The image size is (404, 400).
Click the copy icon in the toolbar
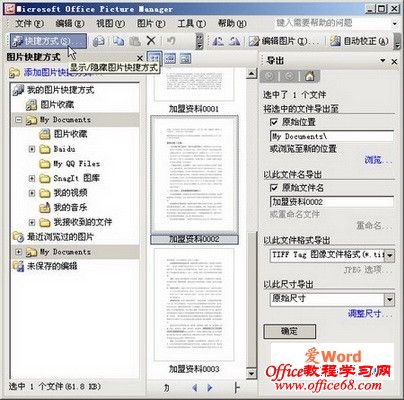118,41
